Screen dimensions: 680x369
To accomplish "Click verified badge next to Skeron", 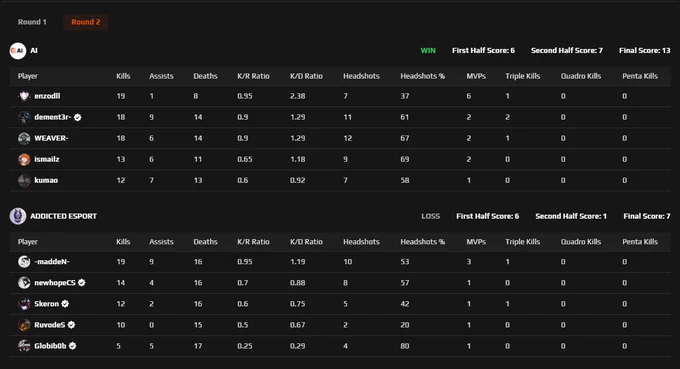I will [65, 304].
